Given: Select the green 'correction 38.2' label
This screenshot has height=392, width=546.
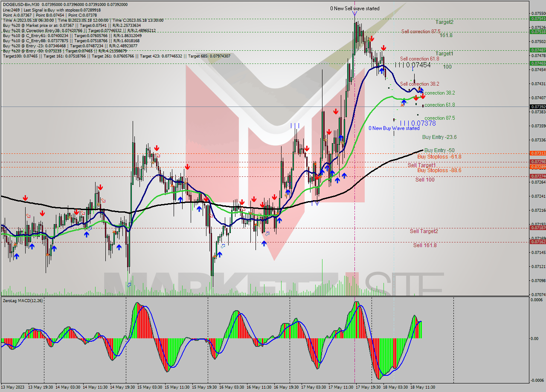Looking at the screenshot, I should coord(439,93).
